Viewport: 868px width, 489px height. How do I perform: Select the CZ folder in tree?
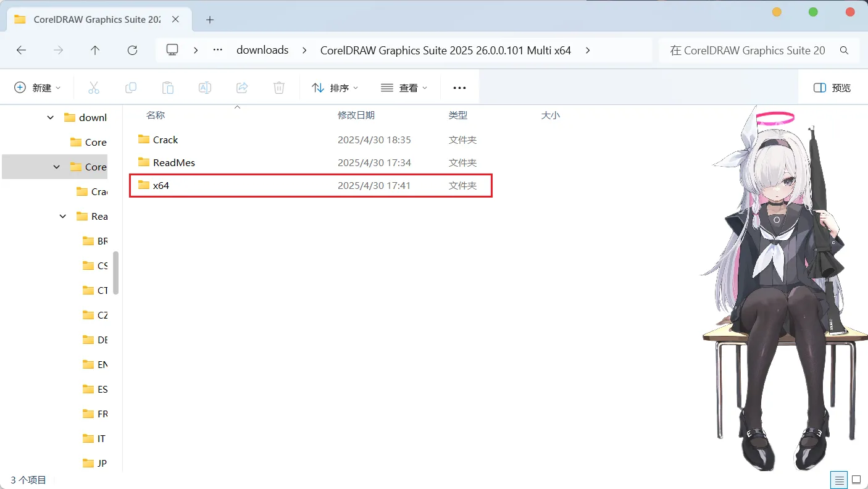click(94, 315)
